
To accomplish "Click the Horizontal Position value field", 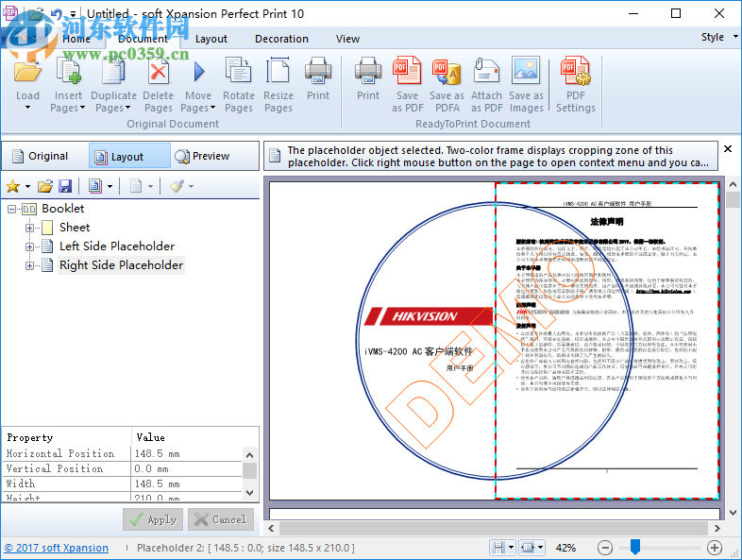I will (187, 453).
